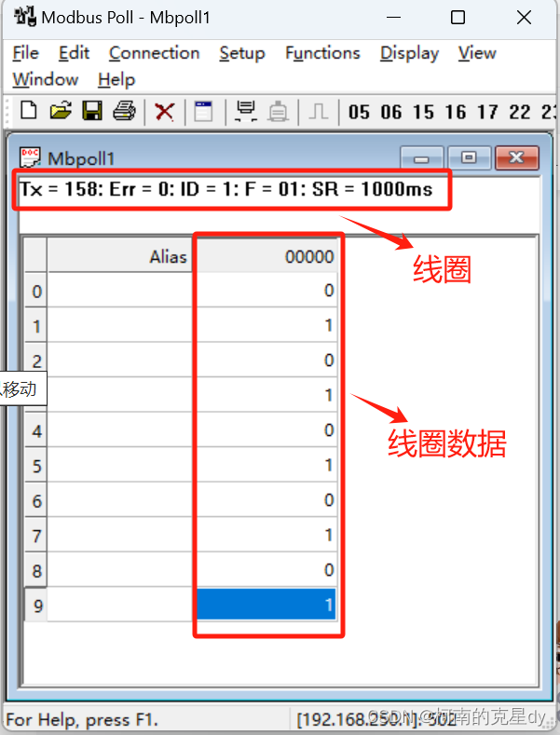
Task: Click row header number 0
Action: [x=36, y=292]
